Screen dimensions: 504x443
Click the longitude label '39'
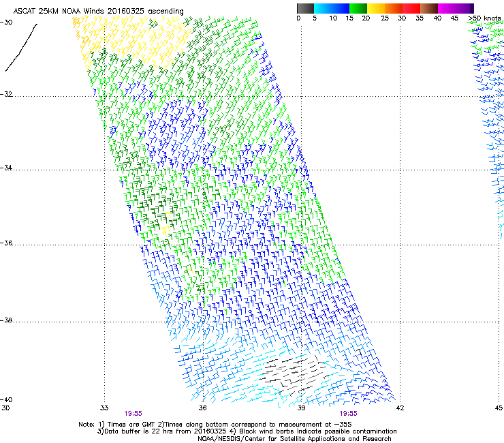301,408
